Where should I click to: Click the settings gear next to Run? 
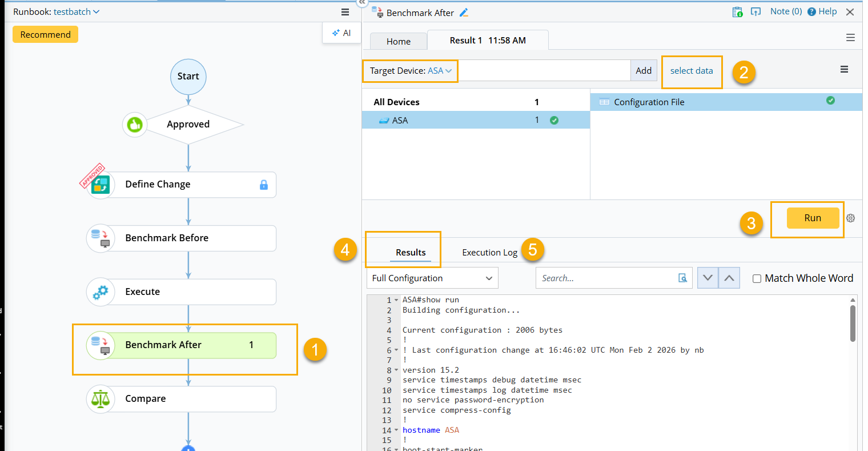click(x=850, y=218)
